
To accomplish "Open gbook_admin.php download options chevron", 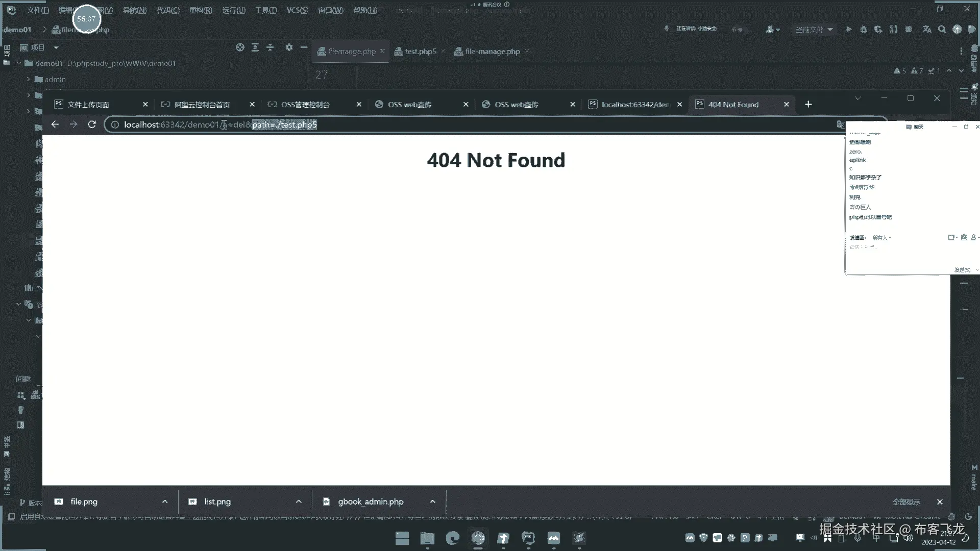I will point(432,502).
